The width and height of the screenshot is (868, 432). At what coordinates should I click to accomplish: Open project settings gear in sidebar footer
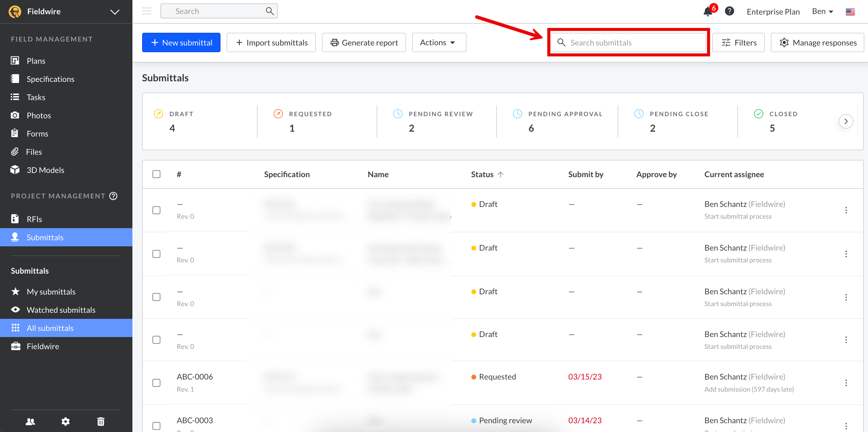click(65, 421)
